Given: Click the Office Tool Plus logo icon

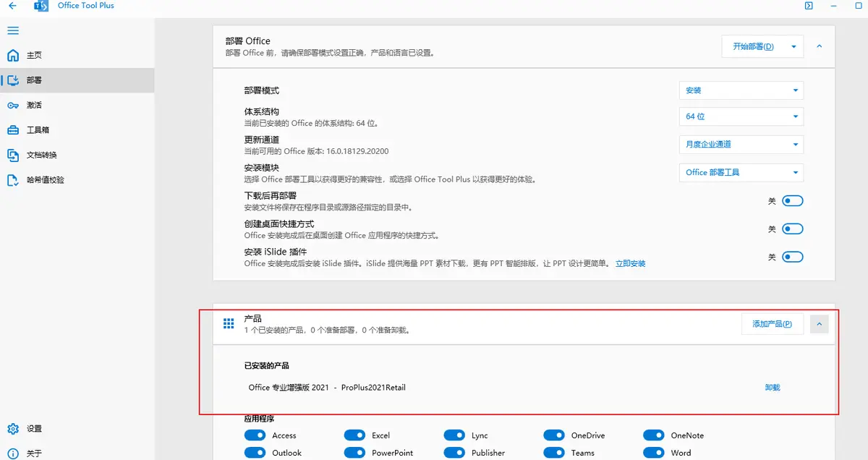Looking at the screenshot, I should tap(41, 6).
